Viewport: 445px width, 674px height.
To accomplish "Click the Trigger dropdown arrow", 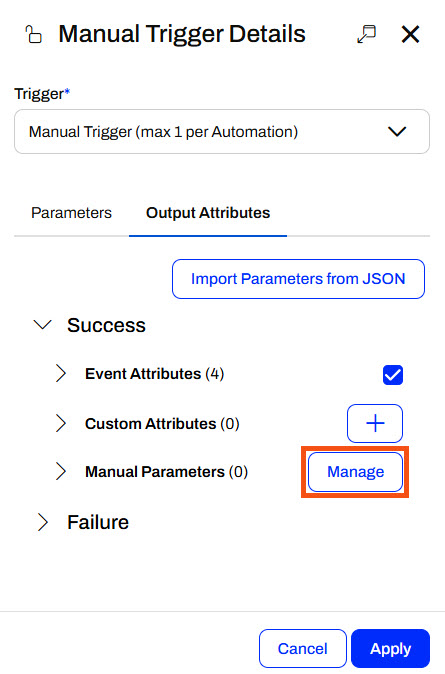I will click(397, 132).
